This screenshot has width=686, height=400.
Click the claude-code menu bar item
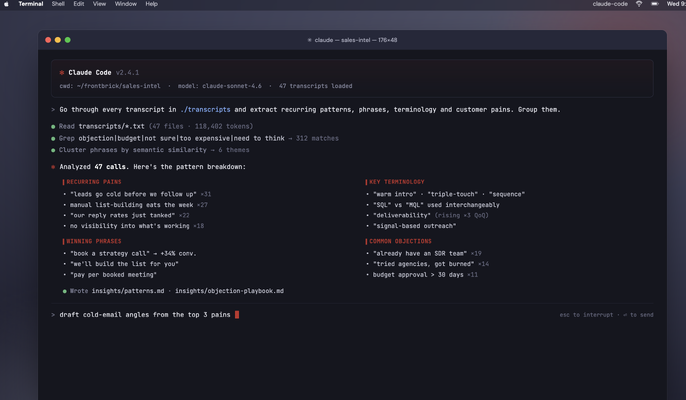[x=610, y=4]
